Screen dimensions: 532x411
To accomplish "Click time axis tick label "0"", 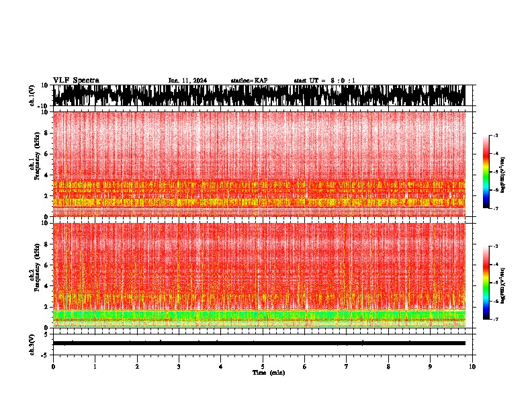I will (53, 367).
